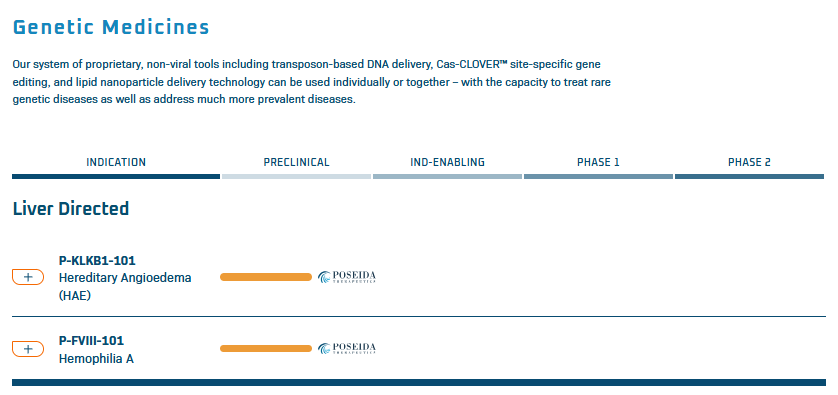Click the P-FVIII-101 orange progress bar

pos(266,348)
